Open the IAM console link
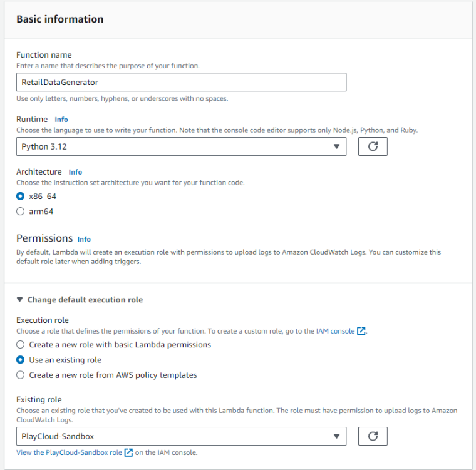This screenshot has height=470, width=476. (336, 331)
